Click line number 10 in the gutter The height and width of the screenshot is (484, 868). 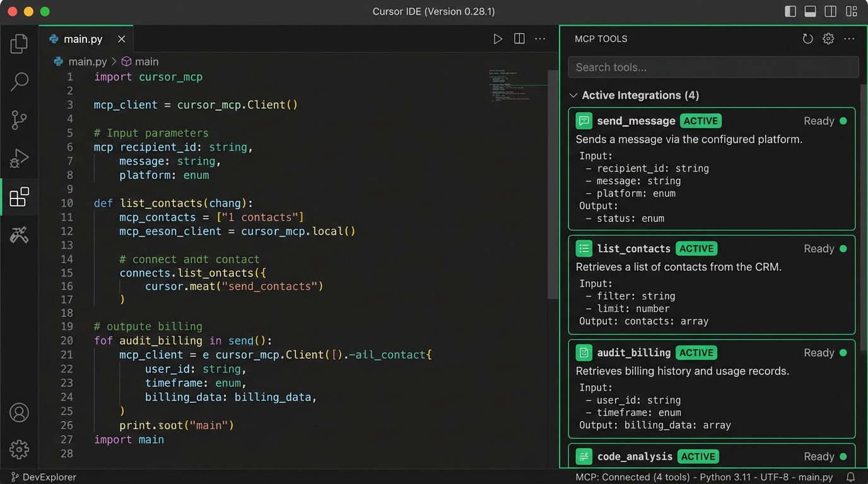(x=67, y=203)
